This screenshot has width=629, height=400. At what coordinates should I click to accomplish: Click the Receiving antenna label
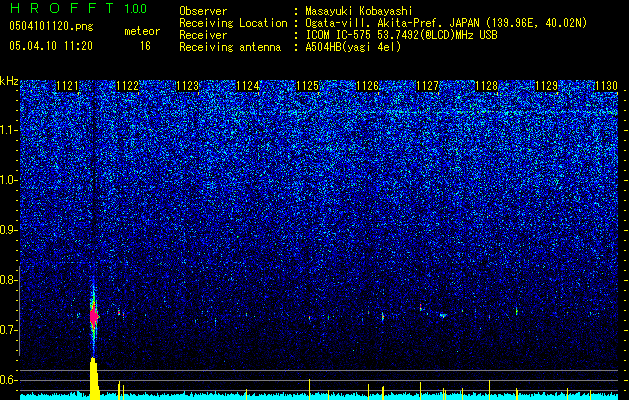click(x=230, y=47)
